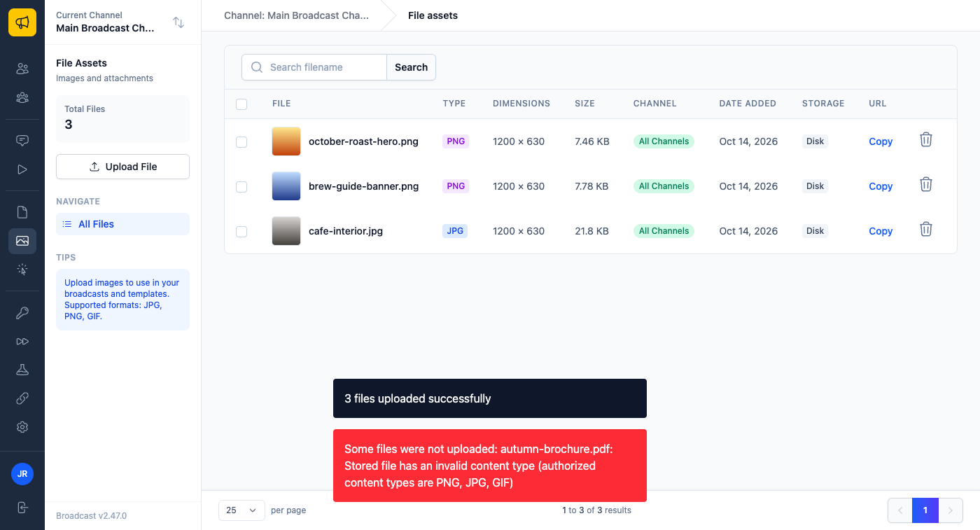Open the current channel switcher arrows
Image resolution: width=980 pixels, height=530 pixels.
178,22
